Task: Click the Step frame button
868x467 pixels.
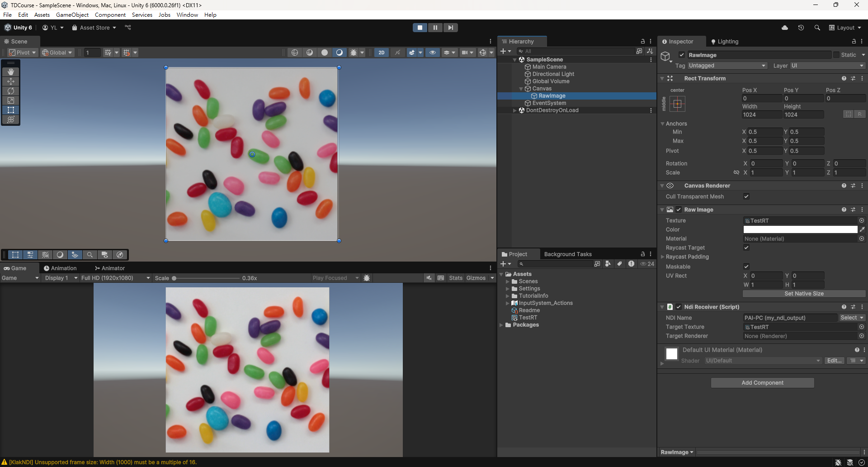Action: pos(450,28)
